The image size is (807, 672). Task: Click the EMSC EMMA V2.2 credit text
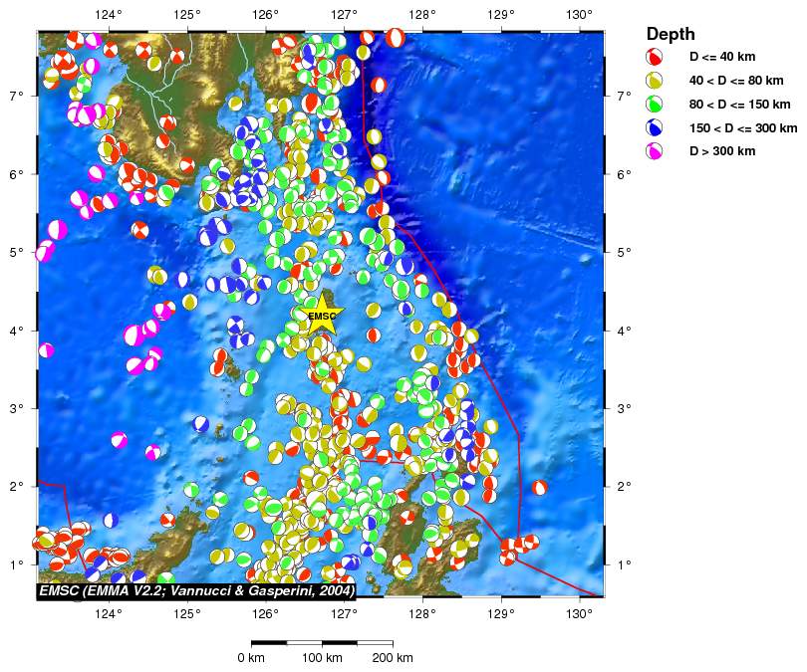point(197,590)
